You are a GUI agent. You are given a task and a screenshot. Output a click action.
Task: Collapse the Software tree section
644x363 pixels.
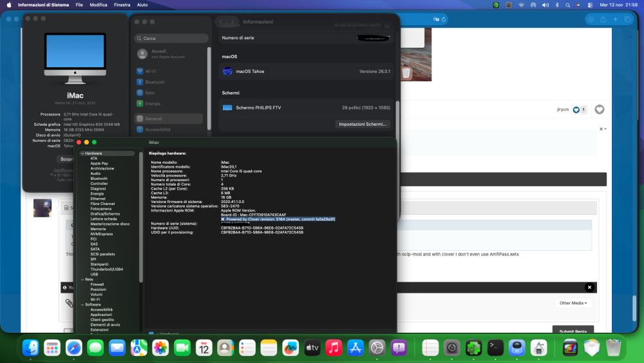[x=82, y=304]
